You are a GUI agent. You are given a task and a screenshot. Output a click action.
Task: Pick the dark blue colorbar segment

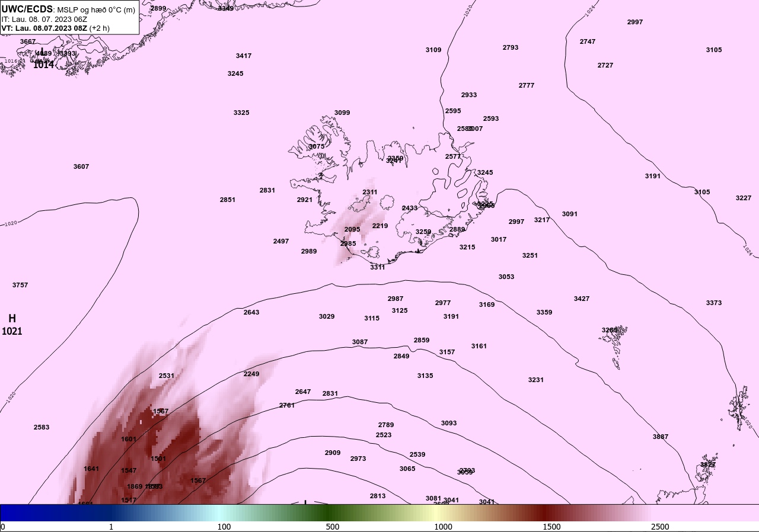[x=56, y=512]
